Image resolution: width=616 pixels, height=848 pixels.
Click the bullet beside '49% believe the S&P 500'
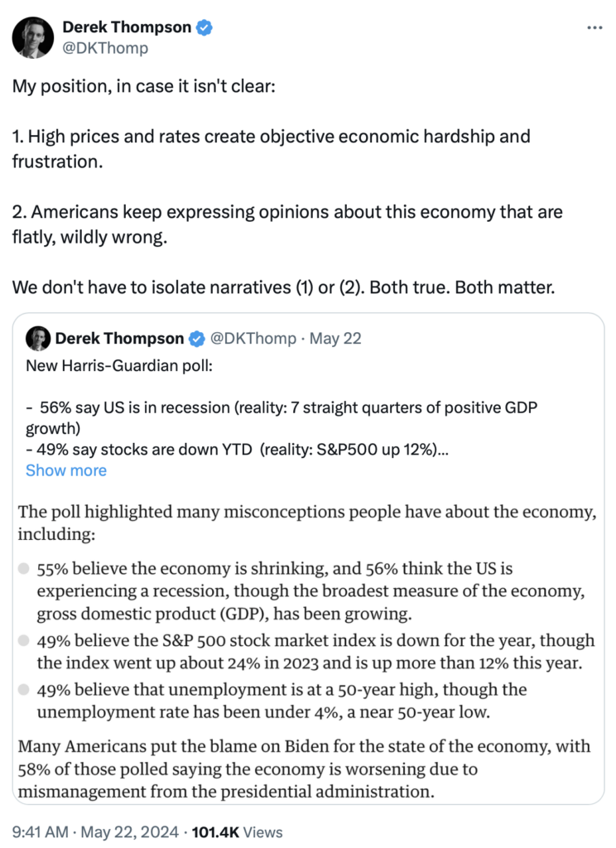click(24, 641)
